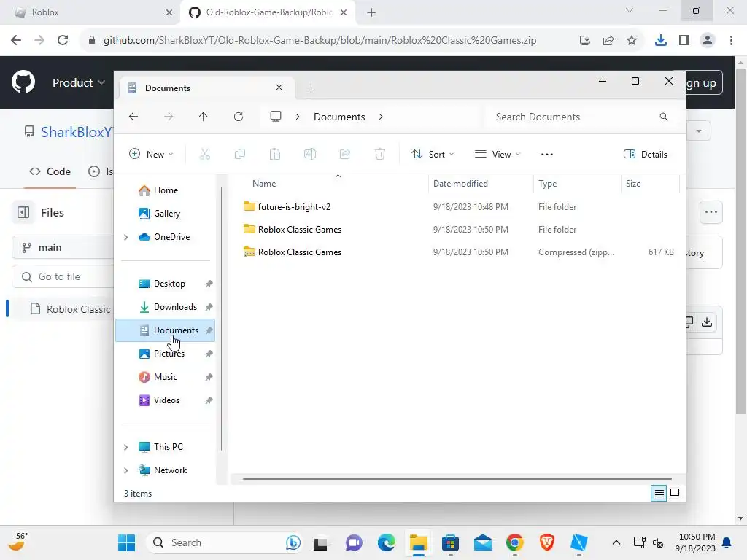Open the View dropdown menu
Screen dimensions: 747x560
(x=498, y=155)
